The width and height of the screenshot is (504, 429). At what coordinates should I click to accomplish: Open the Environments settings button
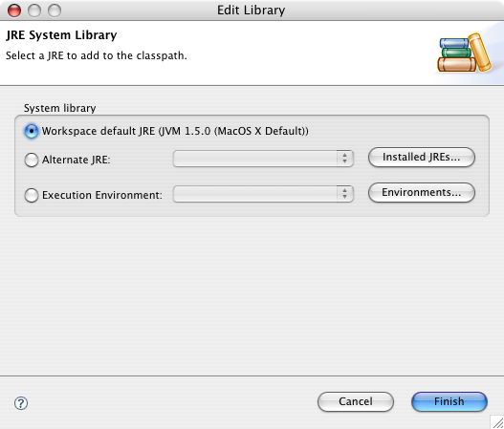422,192
